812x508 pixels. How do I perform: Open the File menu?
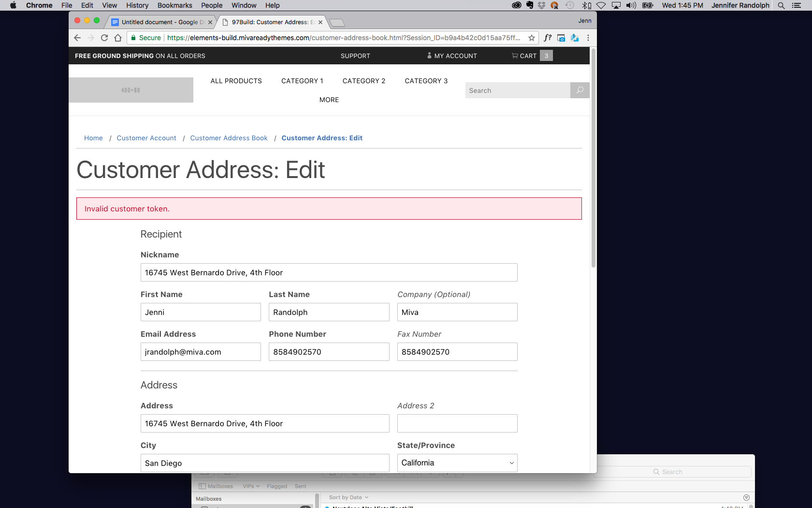pos(67,5)
